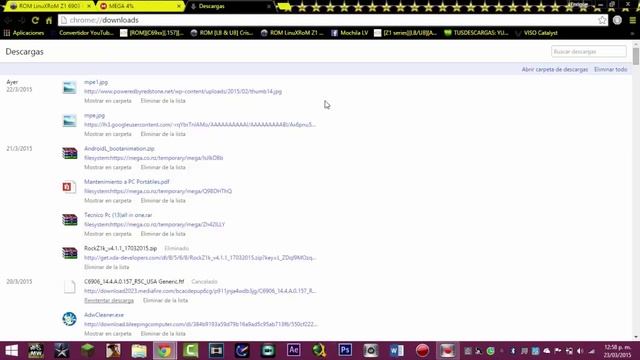Launch Photoshop from the taskbar
This screenshot has height=360, width=640.
coord(345,351)
